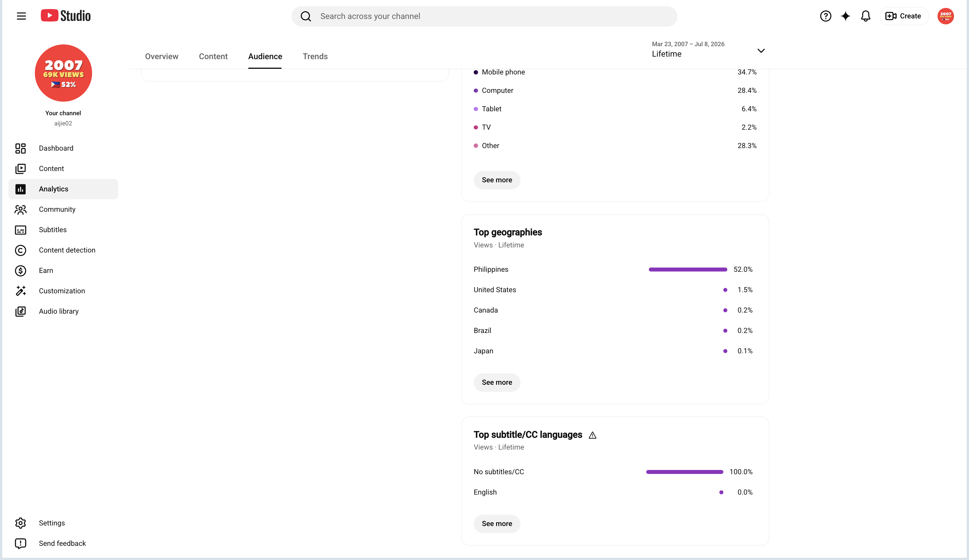Open the hamburger navigation menu
The width and height of the screenshot is (969, 560).
(x=21, y=16)
